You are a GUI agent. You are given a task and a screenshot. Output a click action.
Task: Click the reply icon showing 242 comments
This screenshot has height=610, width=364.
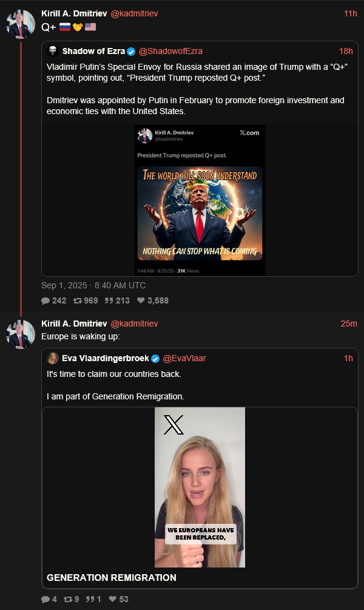[45, 300]
